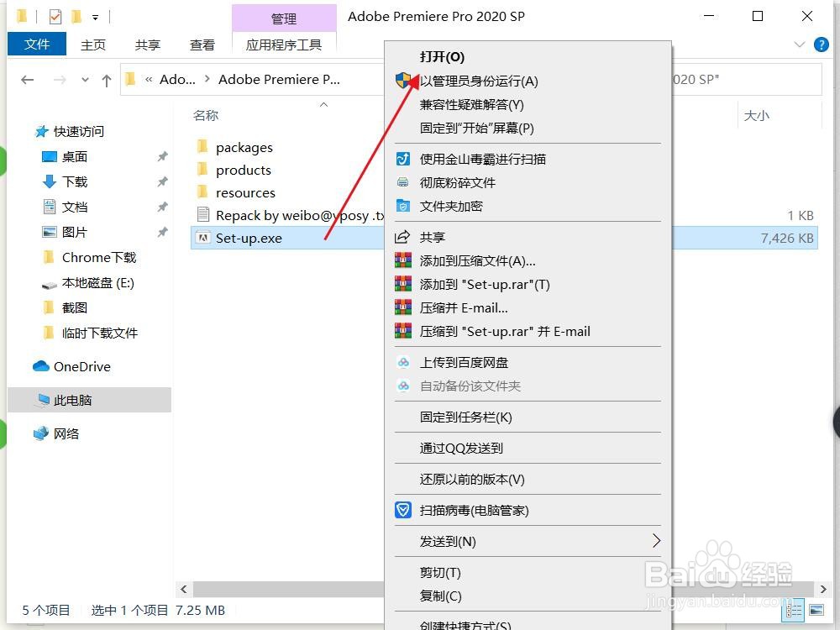
Task: Open the Quick Access Toolbar customize dropdown
Action: tap(95, 16)
